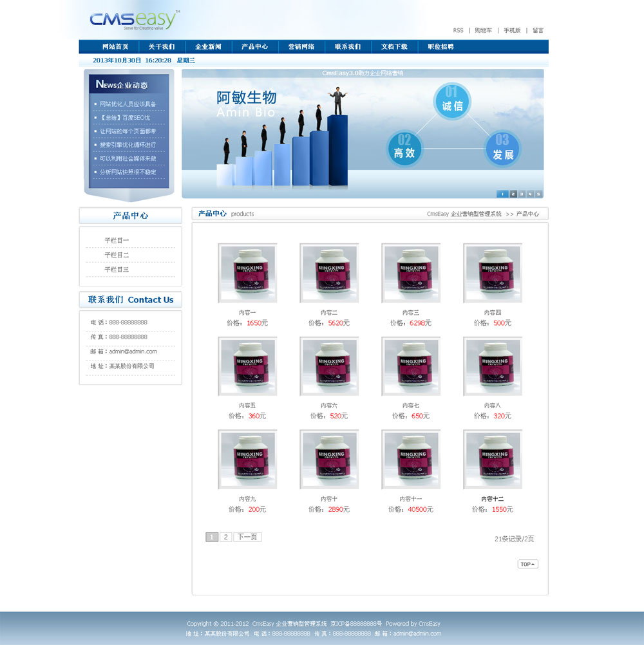Open 产品中心 navigation menu item
This screenshot has width=644, height=645.
(254, 47)
